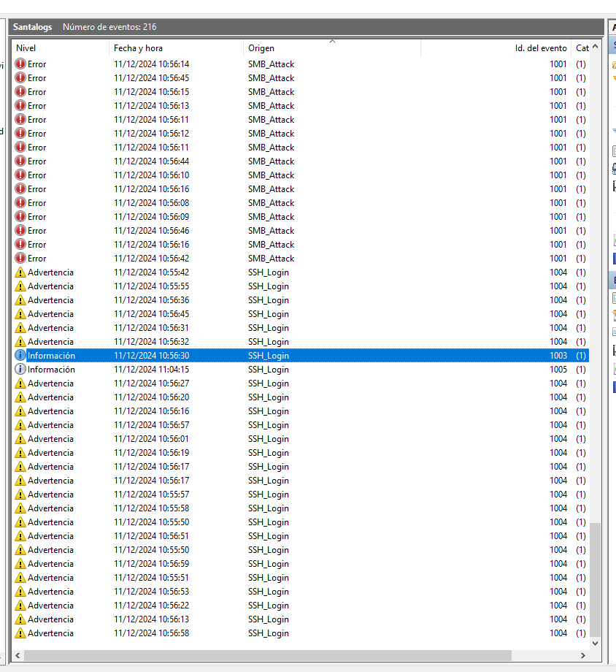Click the warning icon of the 10:56:51 row
Screen dimensions: 616x672
pyautogui.click(x=20, y=535)
